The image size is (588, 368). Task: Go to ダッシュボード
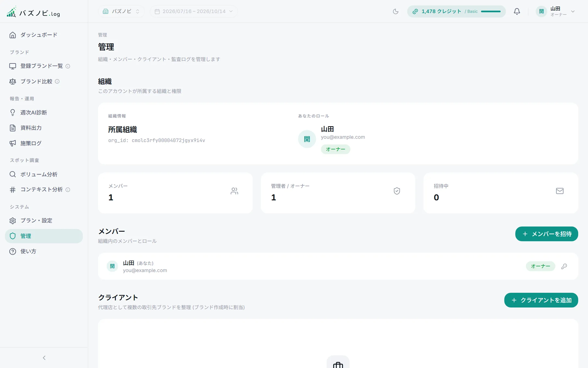(x=44, y=35)
